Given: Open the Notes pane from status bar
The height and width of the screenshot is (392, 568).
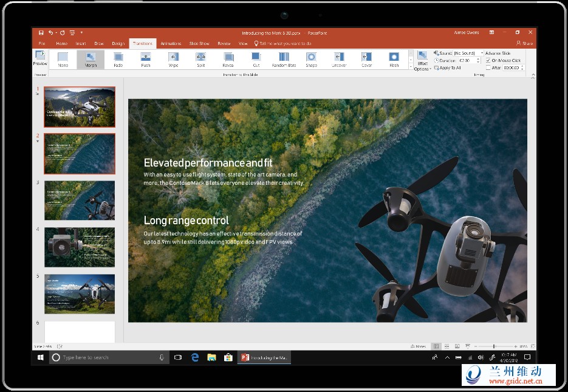Looking at the screenshot, I should point(418,346).
